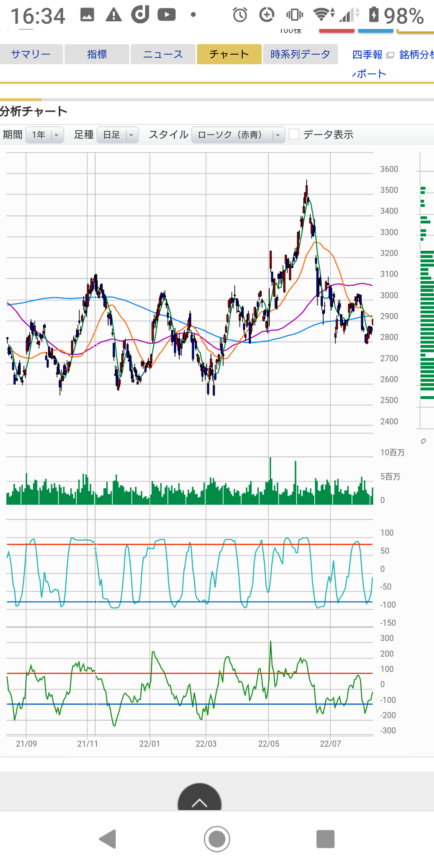Tap the vibrate mode status icon
The height and width of the screenshot is (868, 434).
295,15
